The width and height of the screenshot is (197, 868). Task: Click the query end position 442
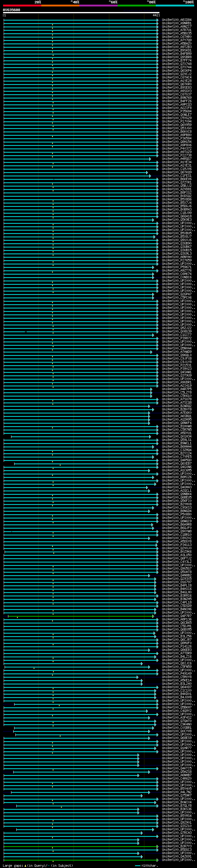[155, 15]
